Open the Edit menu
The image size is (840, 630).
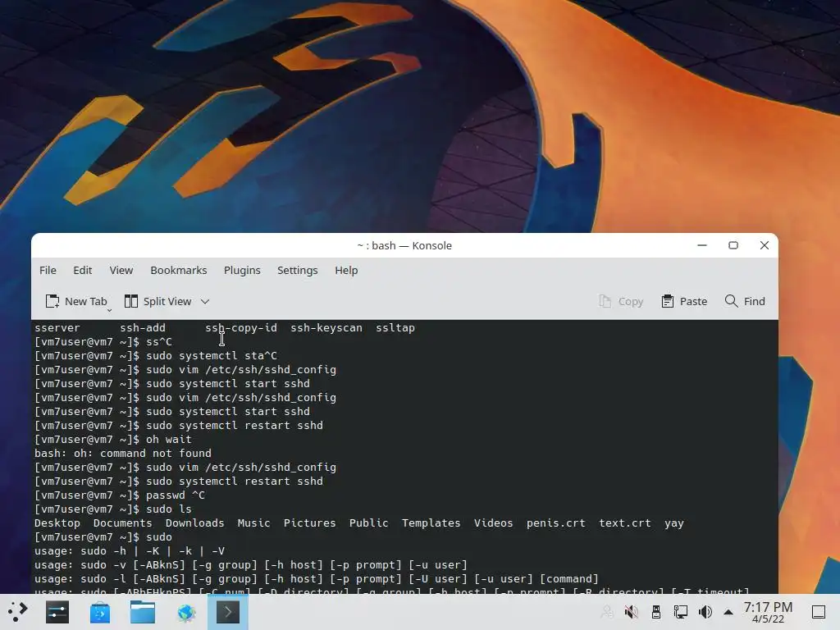[83, 270]
